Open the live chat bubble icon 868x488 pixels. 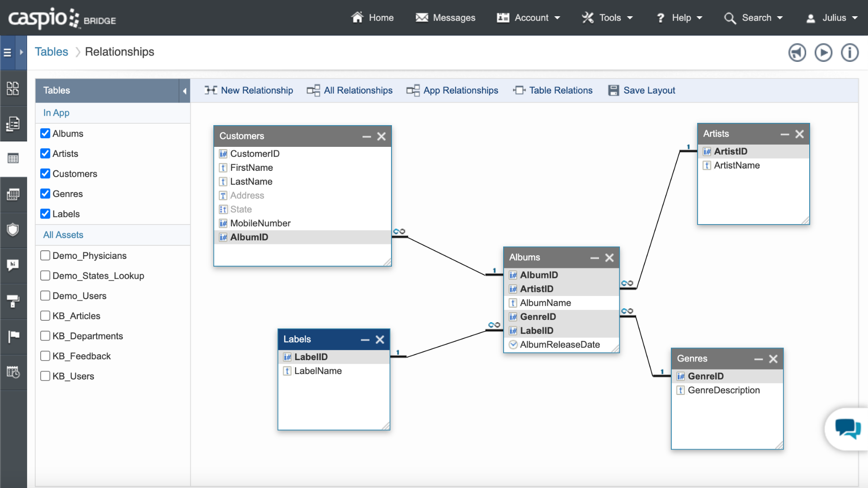[848, 428]
